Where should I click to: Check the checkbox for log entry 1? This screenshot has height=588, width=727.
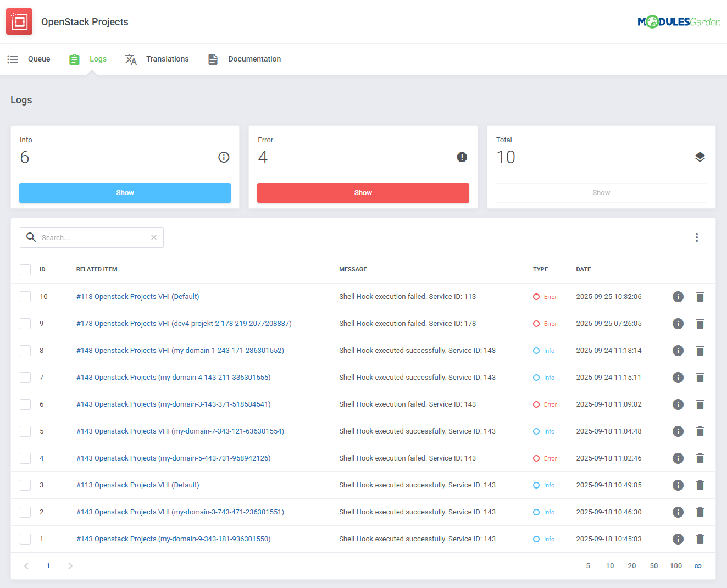(25, 539)
